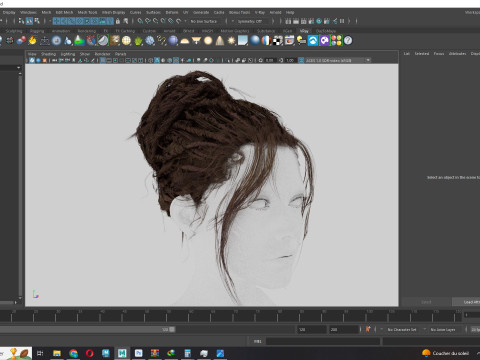The width and height of the screenshot is (480, 360).
Task: Open the purple Chaos Cosmos shelf icon
Action: pyautogui.click(x=324, y=41)
